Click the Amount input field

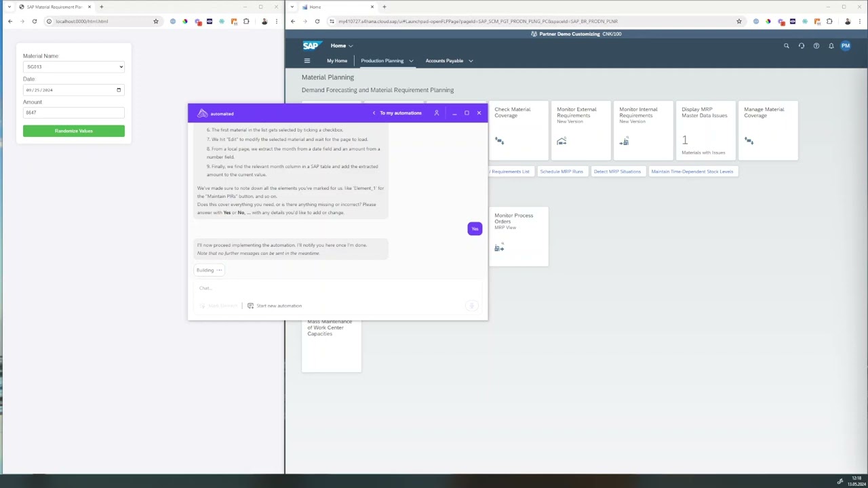pos(74,113)
